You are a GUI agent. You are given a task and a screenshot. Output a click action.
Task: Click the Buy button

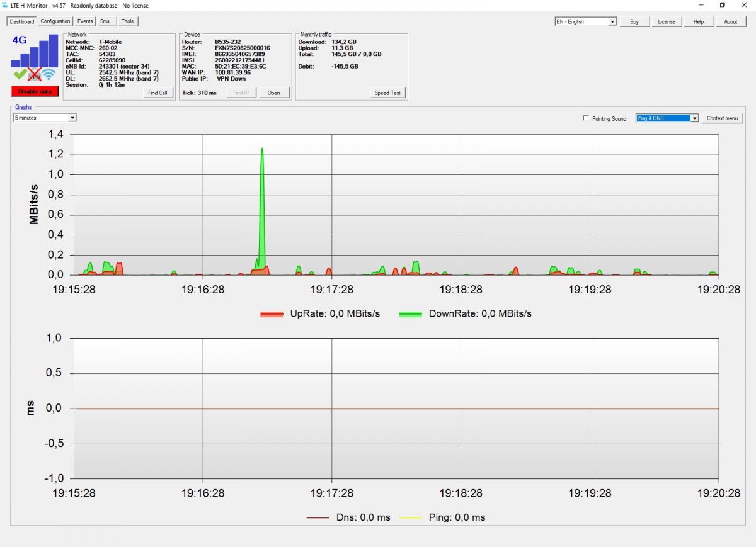(634, 21)
